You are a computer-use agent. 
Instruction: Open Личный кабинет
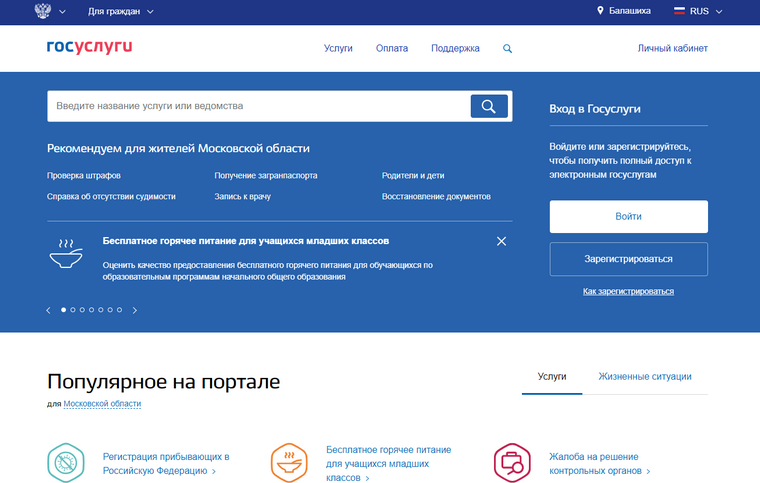(672, 48)
